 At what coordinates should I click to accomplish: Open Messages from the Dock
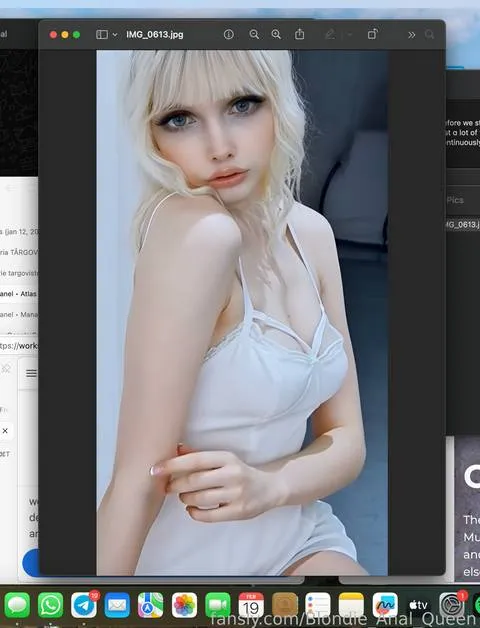pyautogui.click(x=17, y=605)
